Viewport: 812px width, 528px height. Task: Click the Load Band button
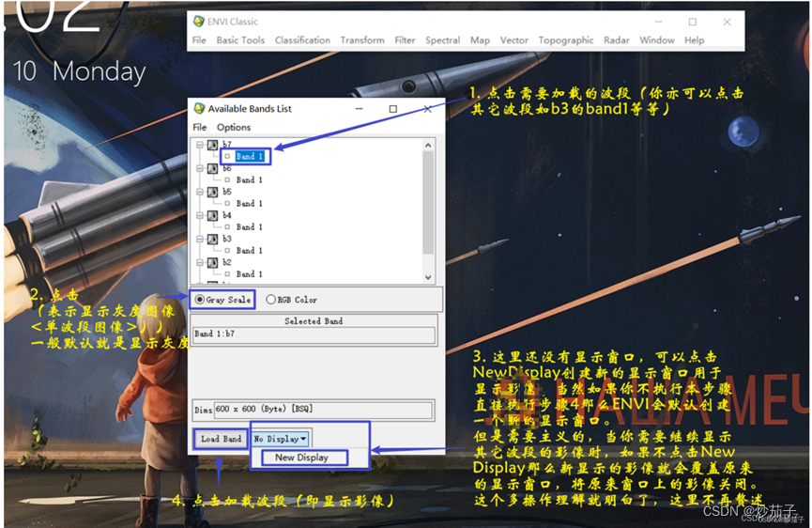pyautogui.click(x=222, y=439)
